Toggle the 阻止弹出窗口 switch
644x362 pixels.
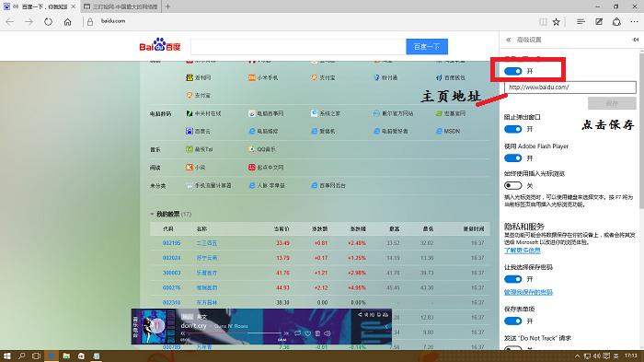tap(513, 129)
